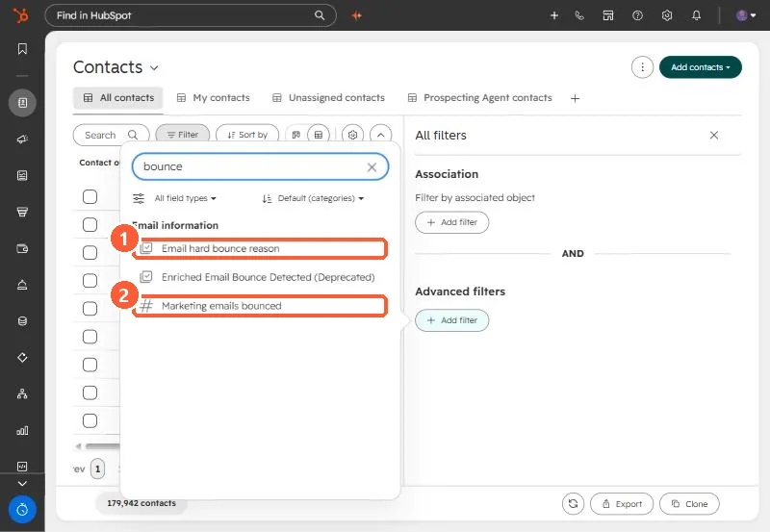Open the calling phone icon
The height and width of the screenshot is (532, 770).
pos(580,15)
